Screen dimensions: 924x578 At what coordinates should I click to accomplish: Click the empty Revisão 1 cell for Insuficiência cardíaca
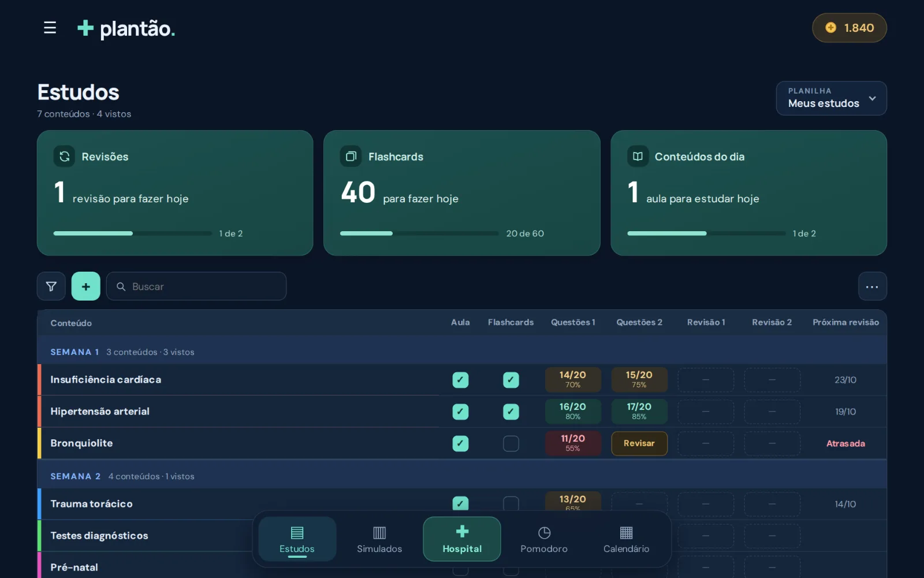point(706,380)
